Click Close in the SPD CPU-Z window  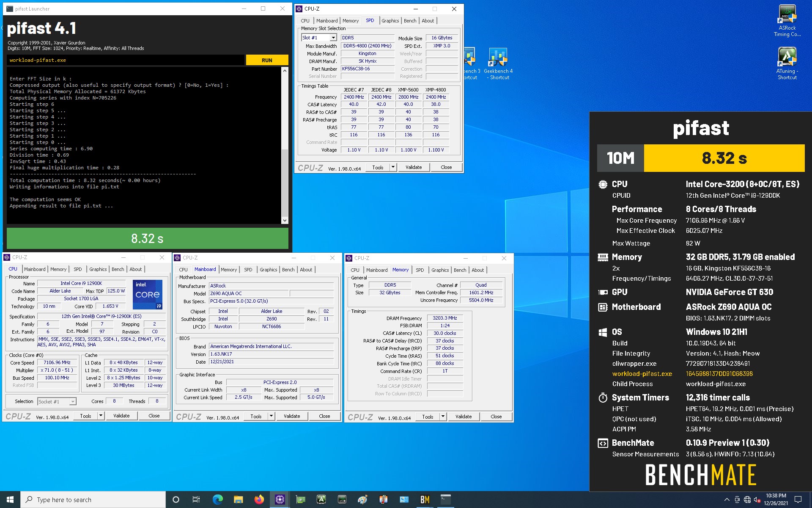click(x=446, y=167)
